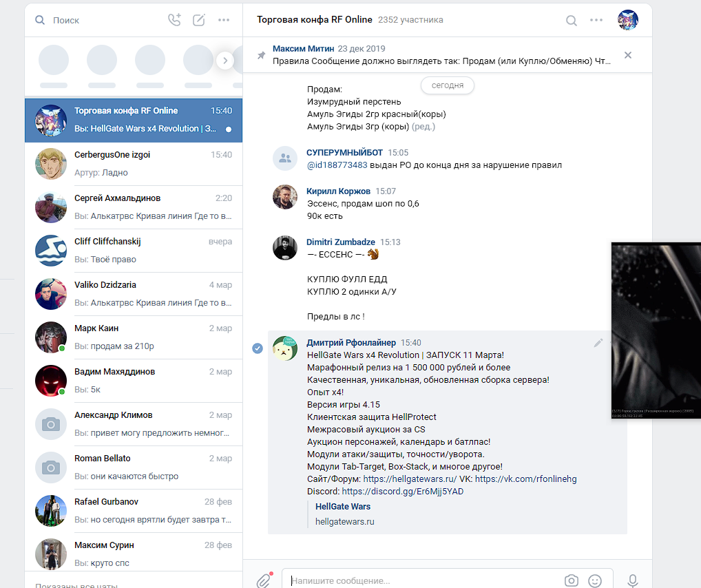Click the hellgatewars.ru preview domain
This screenshot has width=701, height=588.
coord(345,522)
